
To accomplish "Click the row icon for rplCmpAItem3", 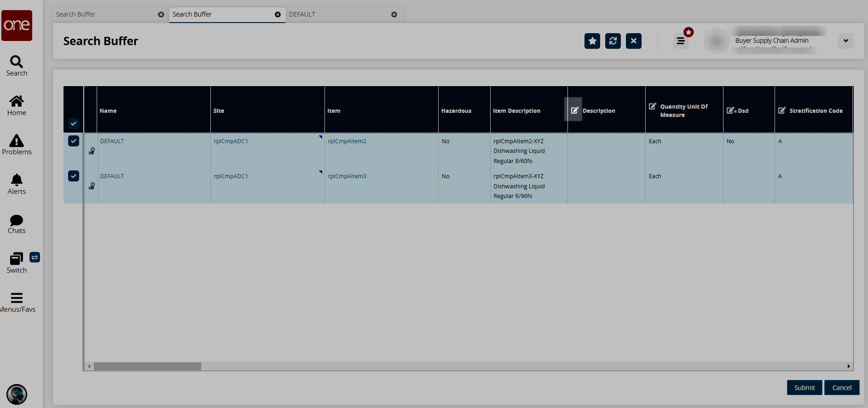I will (92, 186).
